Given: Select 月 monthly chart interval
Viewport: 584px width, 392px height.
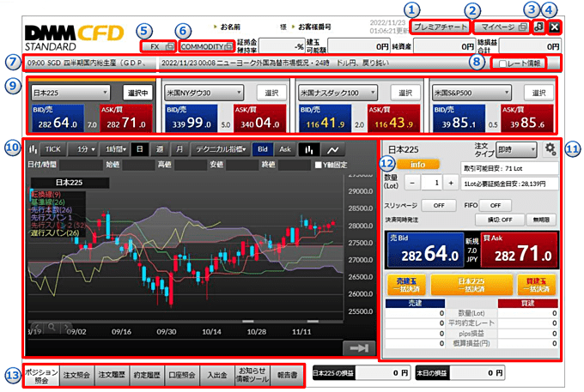Looking at the screenshot, I should click(179, 149).
